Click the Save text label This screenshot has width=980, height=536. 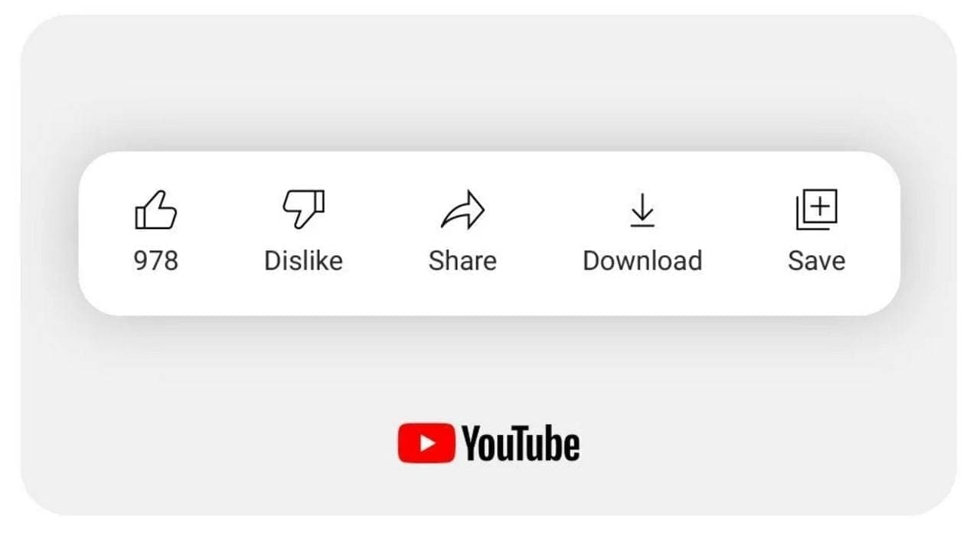[817, 260]
